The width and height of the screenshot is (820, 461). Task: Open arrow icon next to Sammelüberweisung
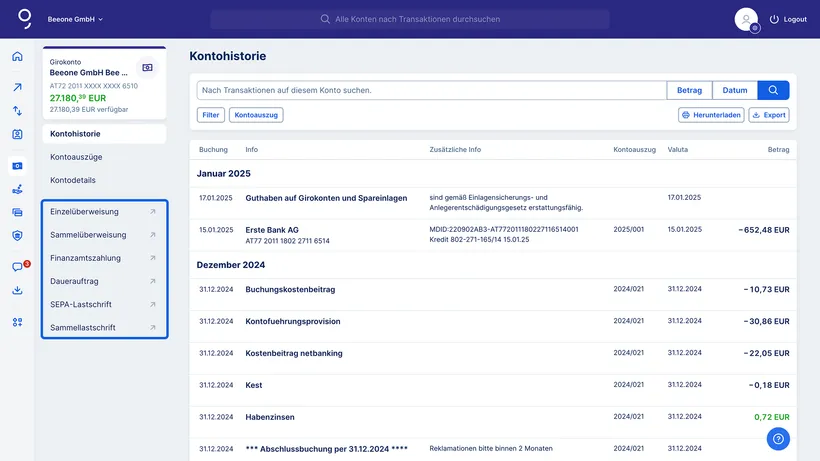tap(153, 235)
